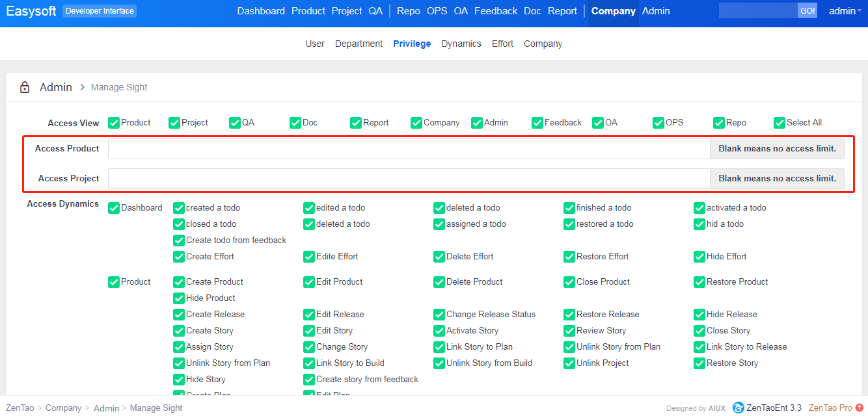The image size is (868, 416).
Task: Disable the Delete Effort checkbox
Action: 439,257
